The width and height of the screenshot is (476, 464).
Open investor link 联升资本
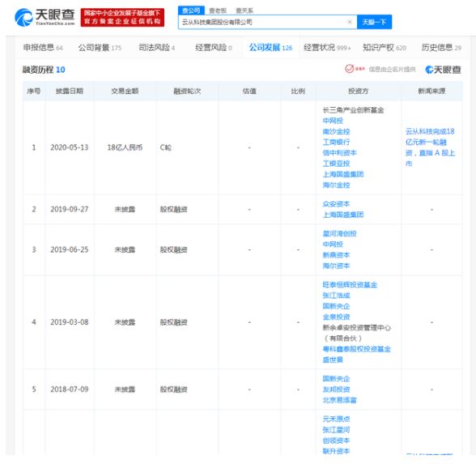click(336, 451)
